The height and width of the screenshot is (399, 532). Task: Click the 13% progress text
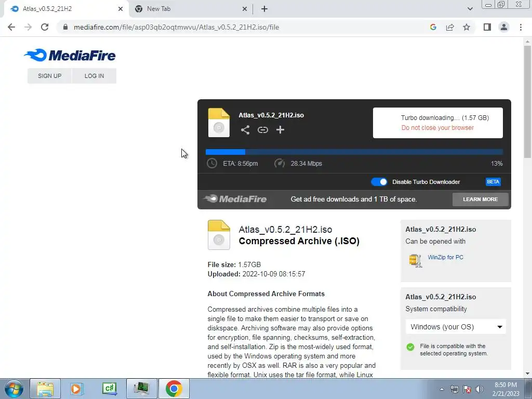[497, 164]
